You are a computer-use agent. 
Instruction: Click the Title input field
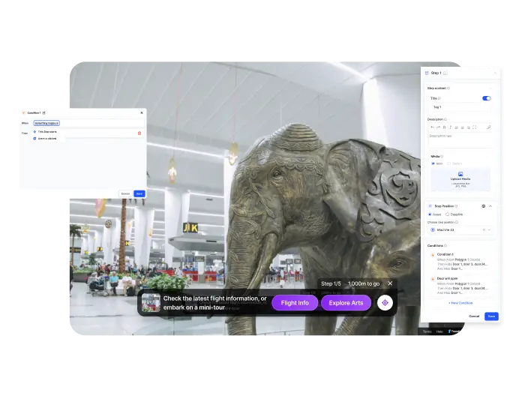click(x=460, y=107)
